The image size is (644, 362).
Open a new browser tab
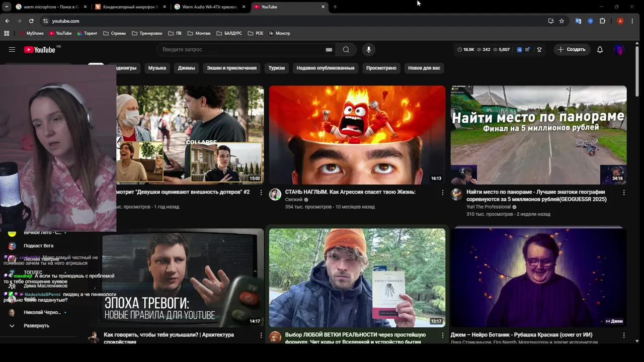coord(335,7)
